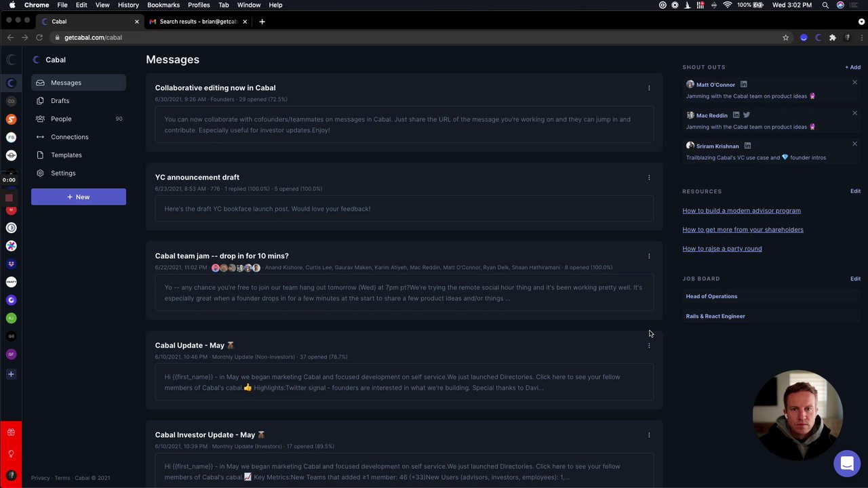
Task: Go to Drafts in the sidebar
Action: 60,101
